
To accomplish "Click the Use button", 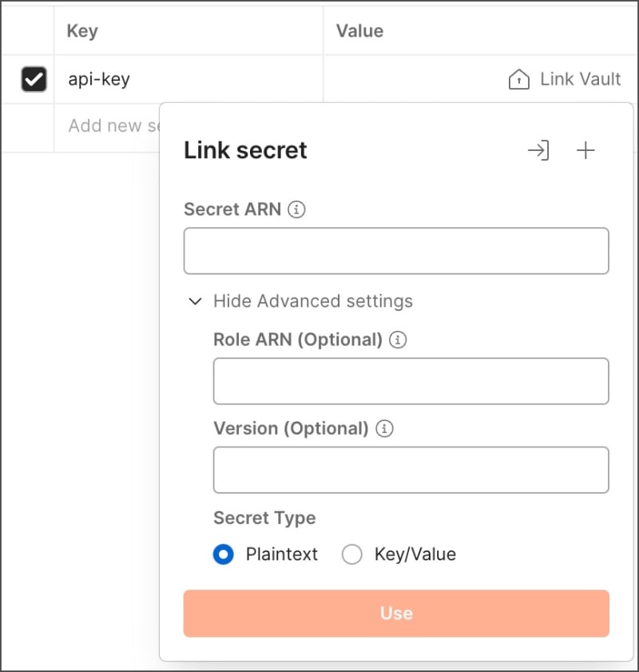I will pyautogui.click(x=396, y=613).
